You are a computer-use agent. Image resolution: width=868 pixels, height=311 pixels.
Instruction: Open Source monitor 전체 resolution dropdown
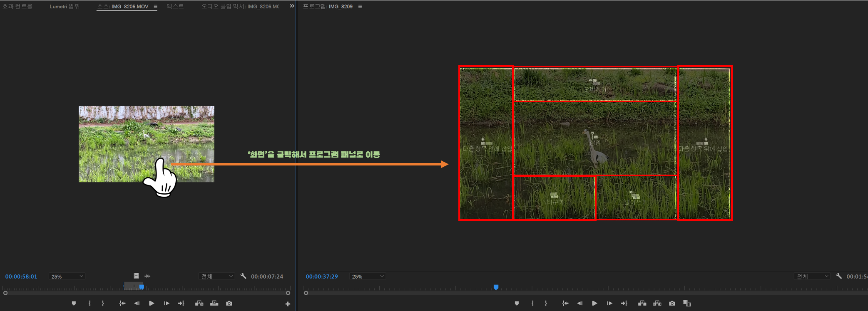217,276
